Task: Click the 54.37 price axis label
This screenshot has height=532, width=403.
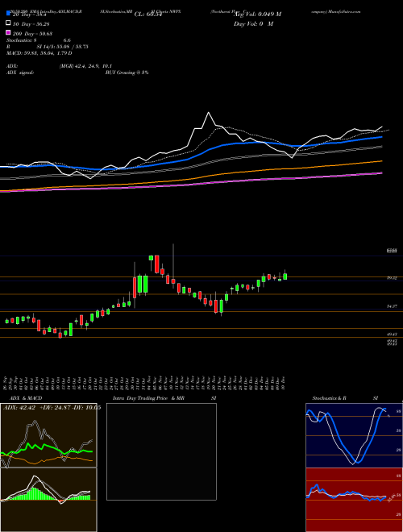Action: 393,306
